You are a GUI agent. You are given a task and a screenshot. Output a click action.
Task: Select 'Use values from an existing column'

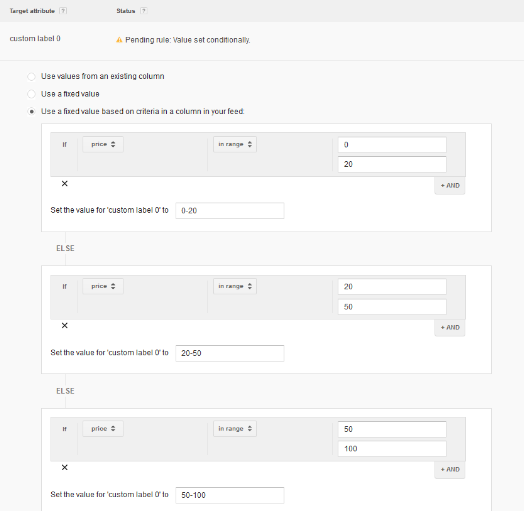[x=31, y=77]
